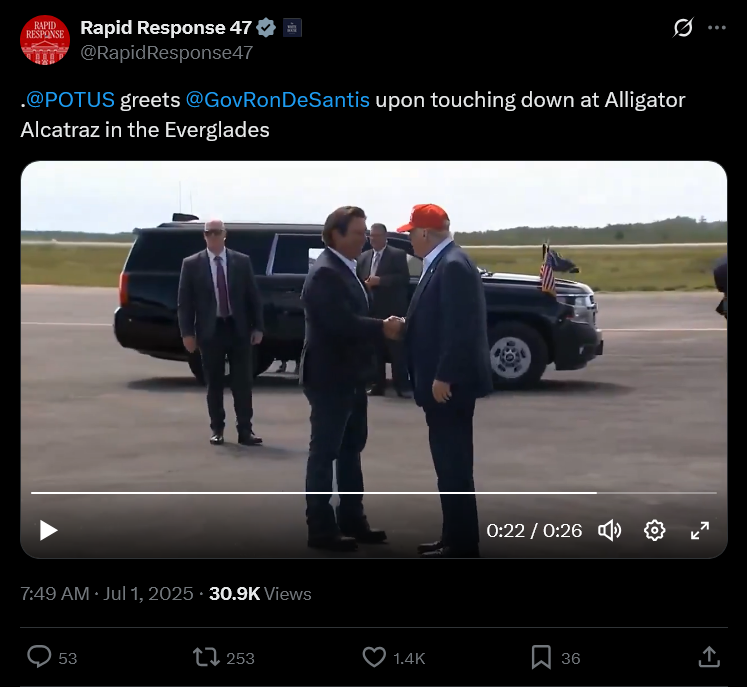This screenshot has width=747, height=687.
Task: Click the White House affiliation badge
Action: (292, 28)
